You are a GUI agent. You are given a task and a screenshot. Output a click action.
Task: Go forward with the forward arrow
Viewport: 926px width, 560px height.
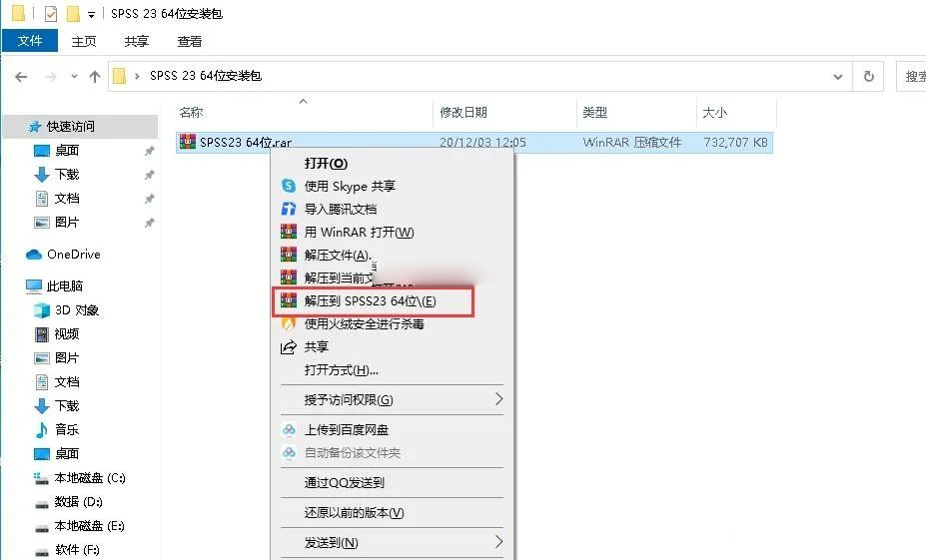point(51,76)
